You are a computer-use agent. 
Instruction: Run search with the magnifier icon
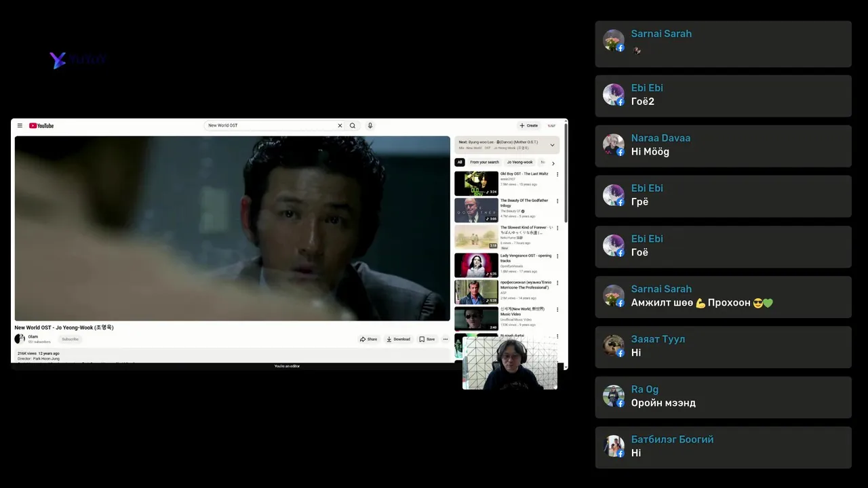click(x=353, y=125)
